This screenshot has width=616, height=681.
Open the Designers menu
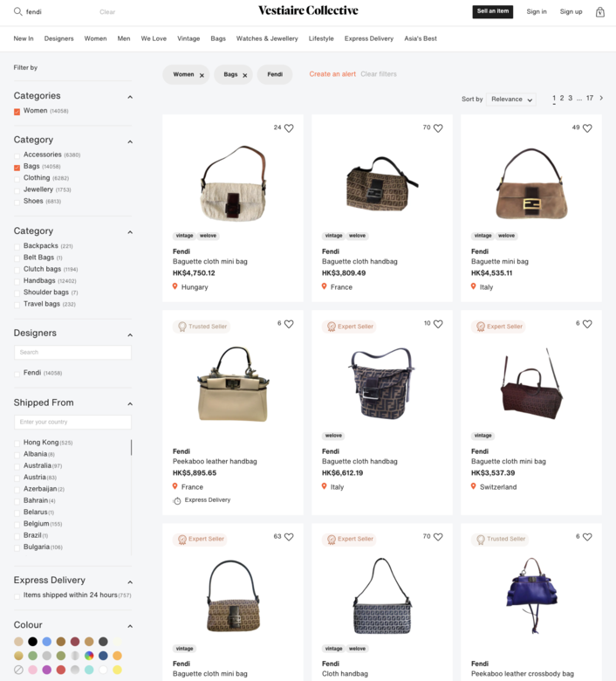(x=59, y=38)
